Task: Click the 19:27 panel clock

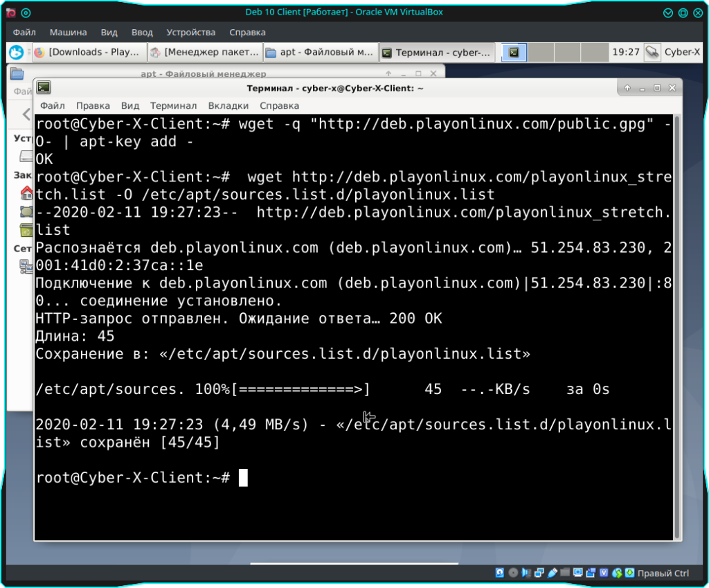Action: pyautogui.click(x=625, y=52)
